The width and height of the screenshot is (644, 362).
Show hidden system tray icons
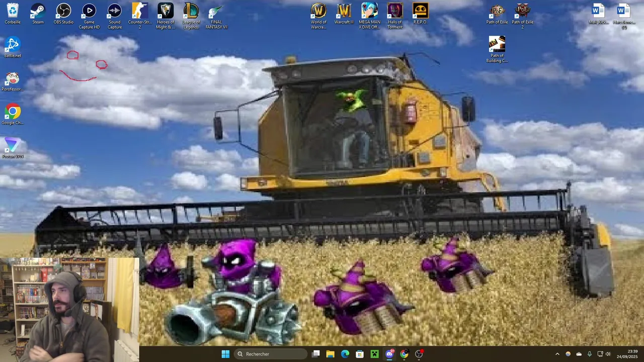pos(557,354)
